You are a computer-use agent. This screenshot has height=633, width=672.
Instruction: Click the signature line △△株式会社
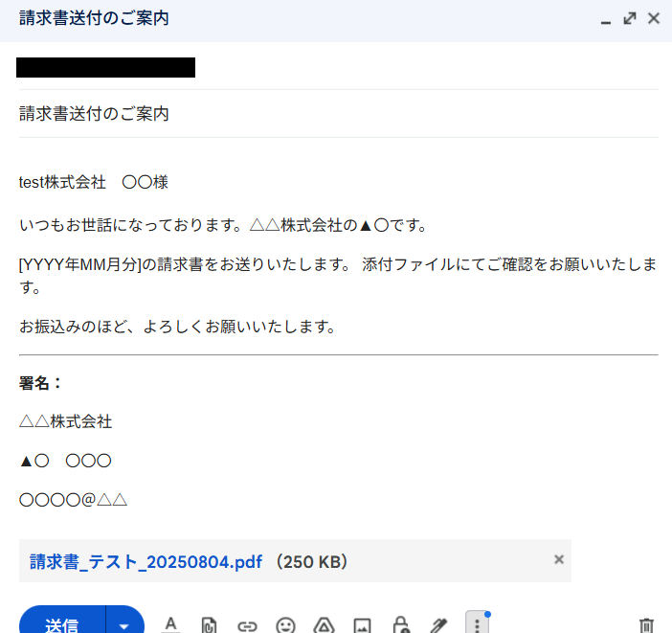point(65,421)
